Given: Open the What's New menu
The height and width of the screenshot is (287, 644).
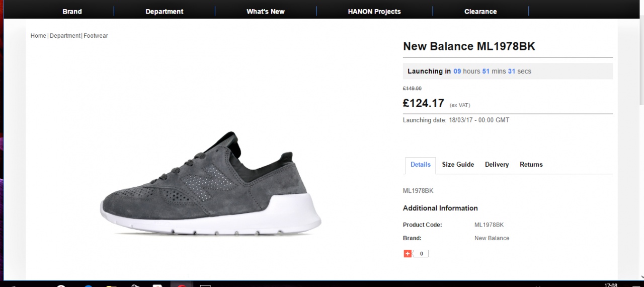Looking at the screenshot, I should pos(266,11).
